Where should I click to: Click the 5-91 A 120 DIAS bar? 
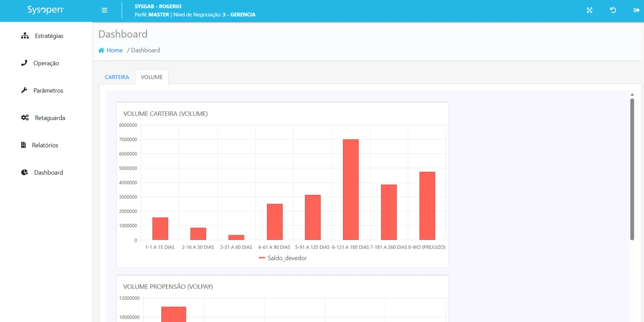(x=313, y=218)
